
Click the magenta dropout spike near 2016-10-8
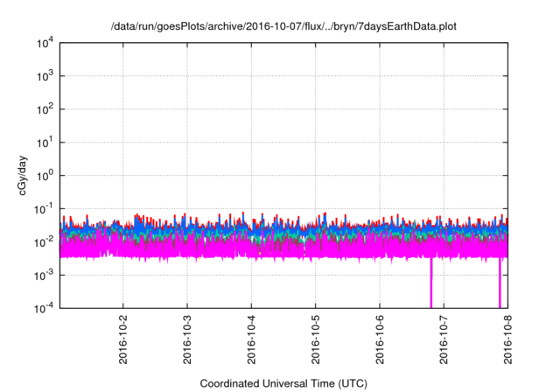point(500,283)
